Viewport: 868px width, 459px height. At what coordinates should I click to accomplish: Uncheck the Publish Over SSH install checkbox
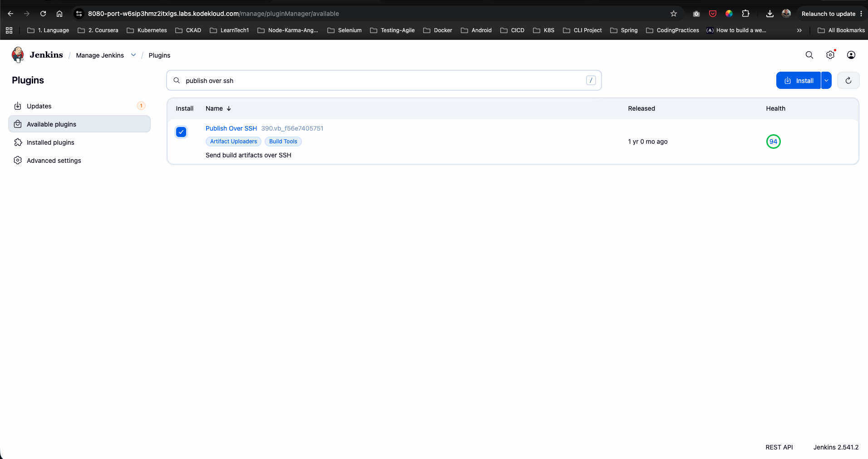pos(181,132)
